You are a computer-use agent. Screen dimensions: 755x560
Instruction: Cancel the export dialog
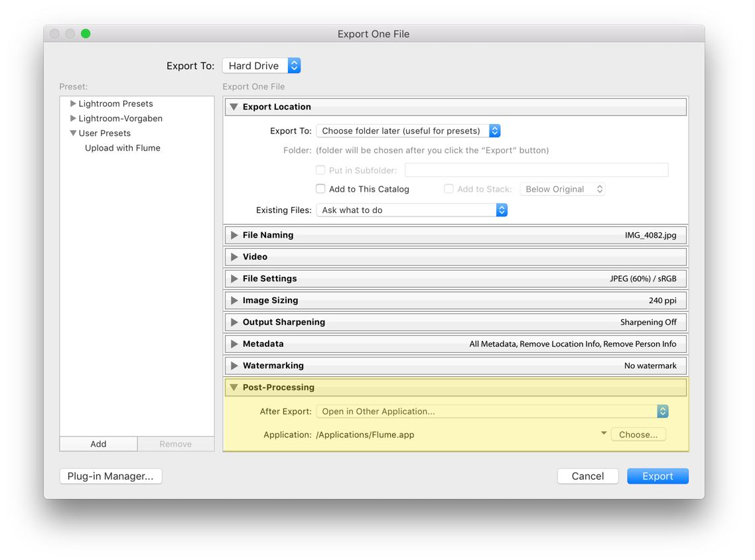pyautogui.click(x=587, y=476)
